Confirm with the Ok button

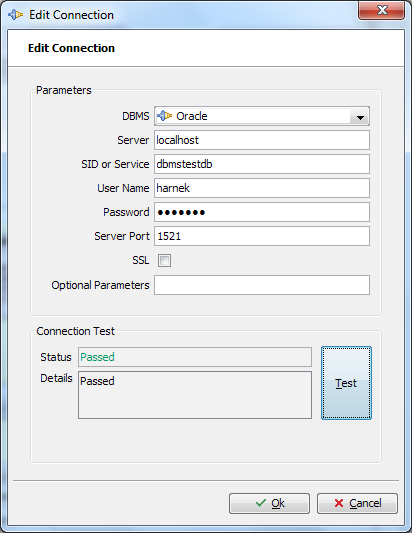pos(269,503)
